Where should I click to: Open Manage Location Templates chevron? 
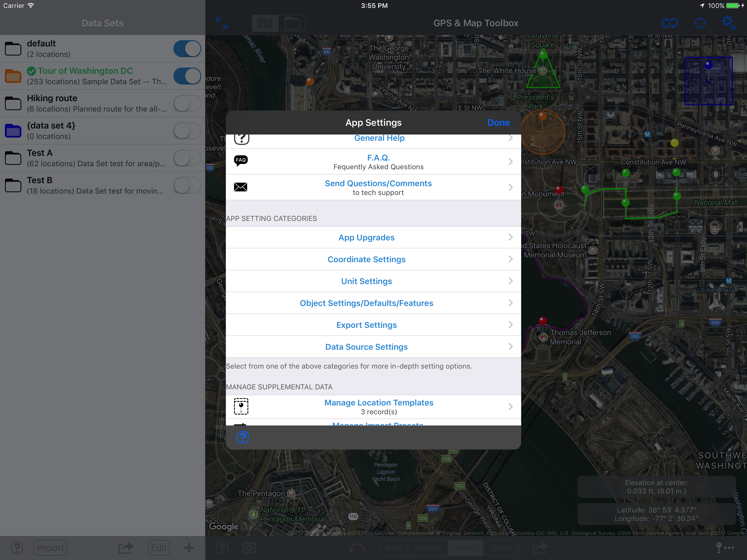pyautogui.click(x=510, y=407)
